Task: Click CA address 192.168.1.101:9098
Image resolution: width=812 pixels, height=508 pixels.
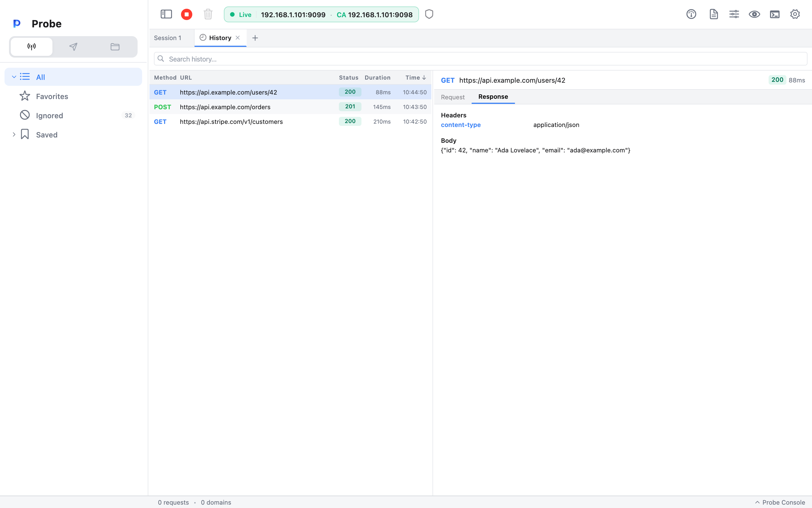Action: tap(380, 14)
